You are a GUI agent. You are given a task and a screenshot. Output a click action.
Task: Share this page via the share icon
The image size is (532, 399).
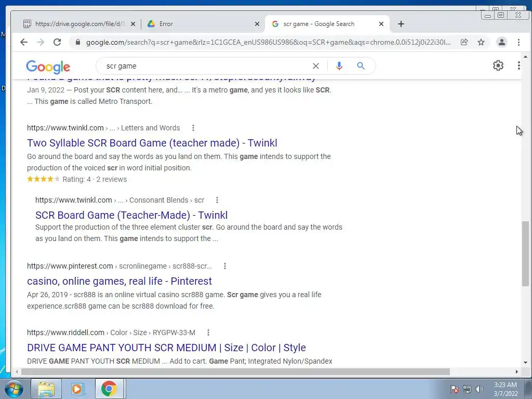pyautogui.click(x=464, y=42)
